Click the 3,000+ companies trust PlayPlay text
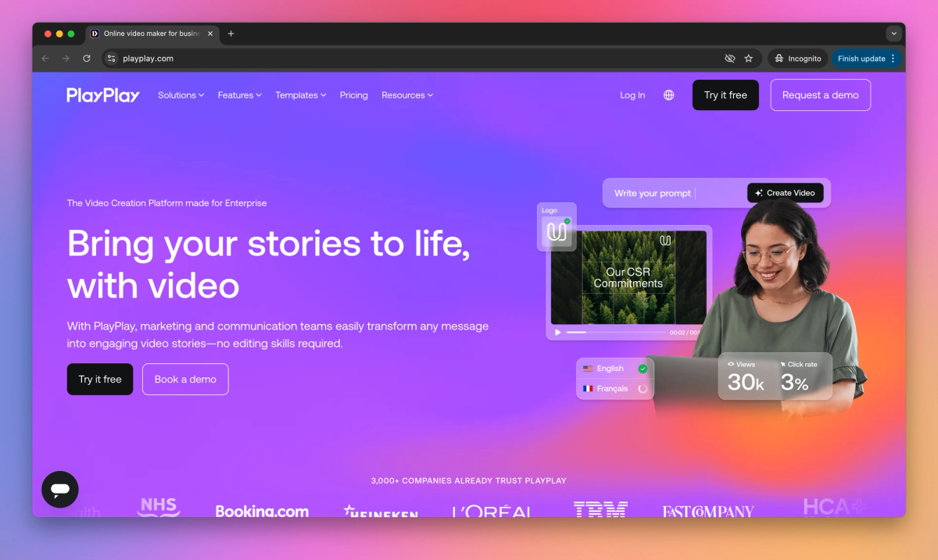This screenshot has height=560, width=938. pyautogui.click(x=468, y=480)
